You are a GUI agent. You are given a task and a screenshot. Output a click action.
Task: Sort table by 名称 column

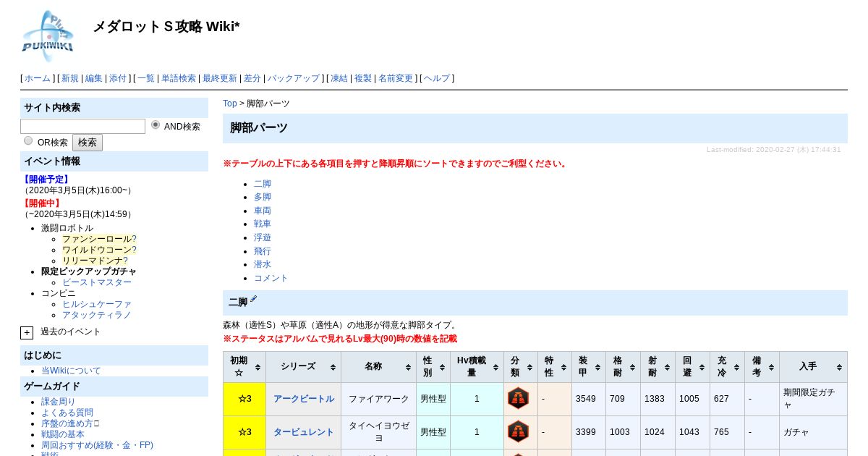click(x=378, y=367)
